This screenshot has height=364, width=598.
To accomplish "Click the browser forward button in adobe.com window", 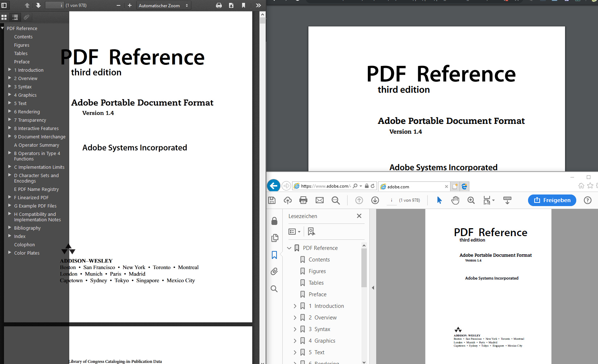I will pos(286,186).
